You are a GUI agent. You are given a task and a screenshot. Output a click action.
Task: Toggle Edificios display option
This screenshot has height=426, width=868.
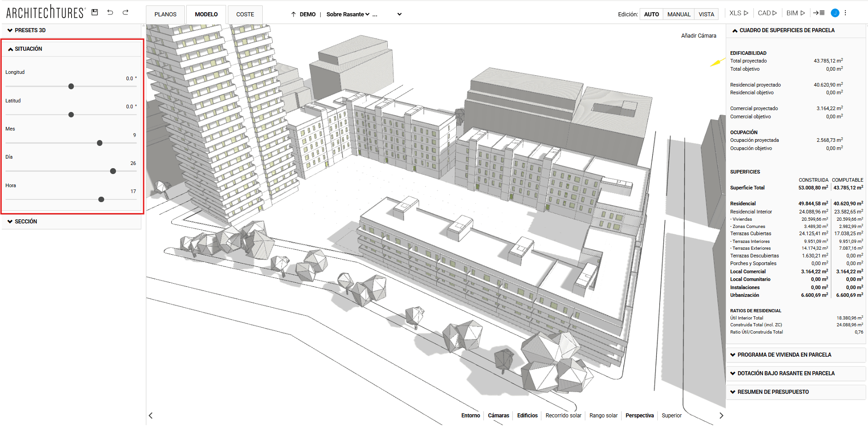coord(527,416)
